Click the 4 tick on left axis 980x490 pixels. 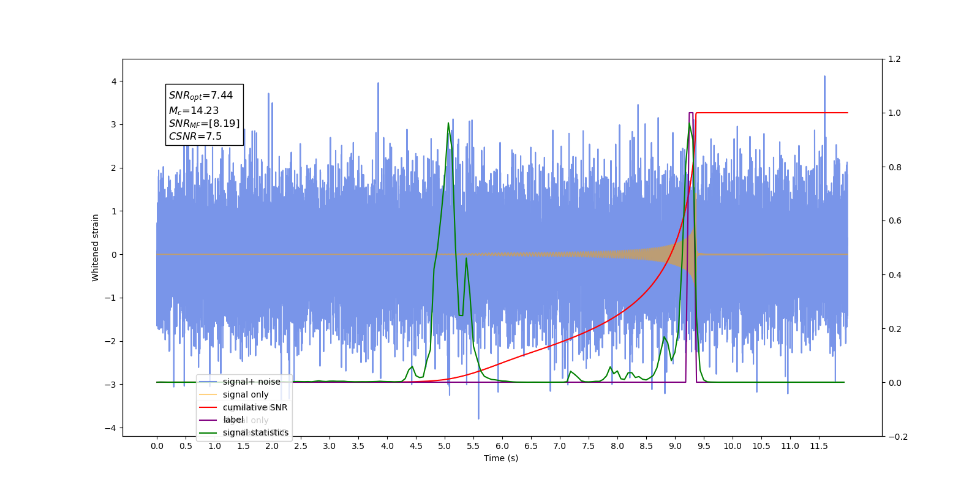(x=114, y=81)
